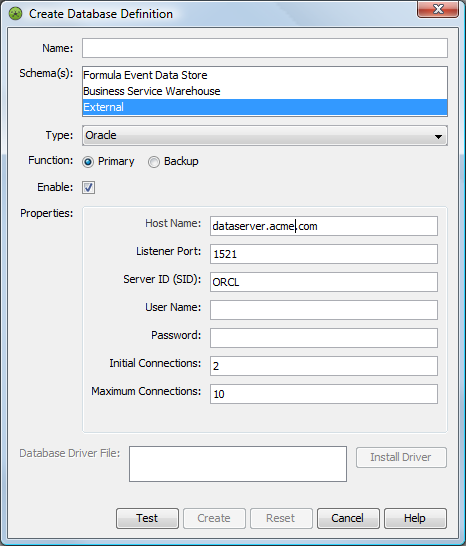Open Help for this dialog
The width and height of the screenshot is (466, 546).
tap(415, 518)
